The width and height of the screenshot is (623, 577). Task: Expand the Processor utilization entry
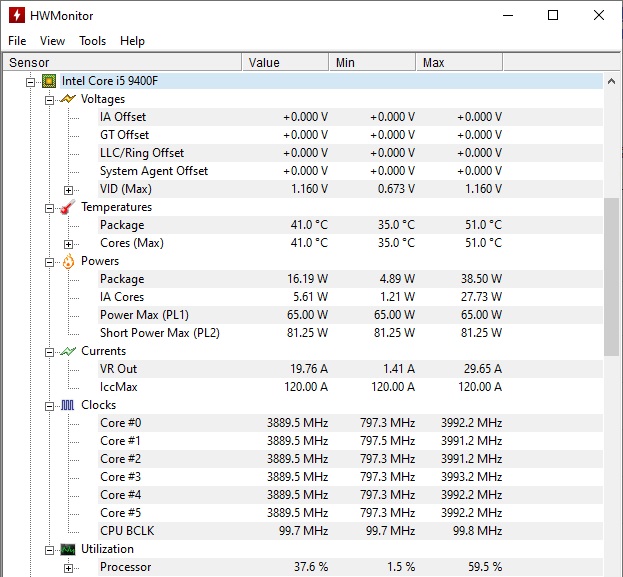click(68, 568)
